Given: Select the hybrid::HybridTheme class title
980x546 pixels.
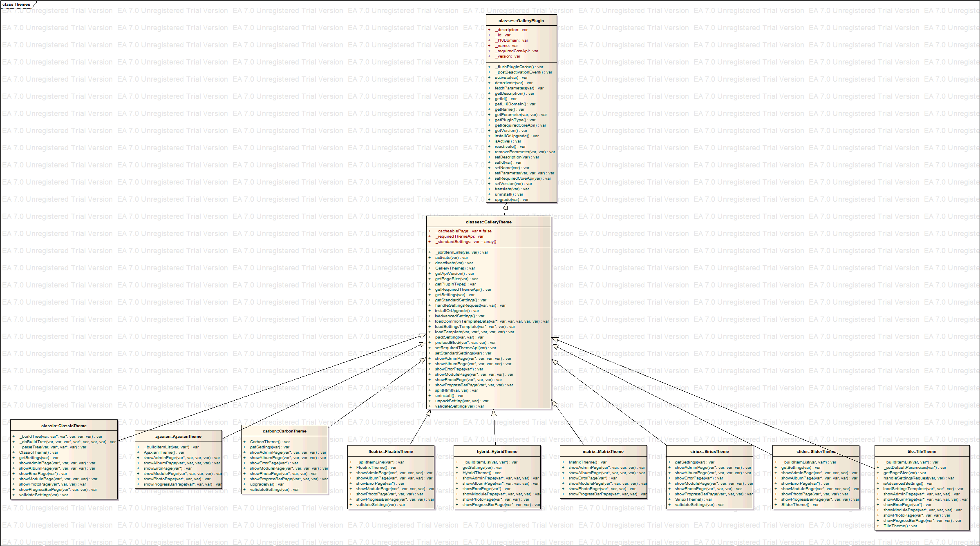Looking at the screenshot, I should (497, 452).
